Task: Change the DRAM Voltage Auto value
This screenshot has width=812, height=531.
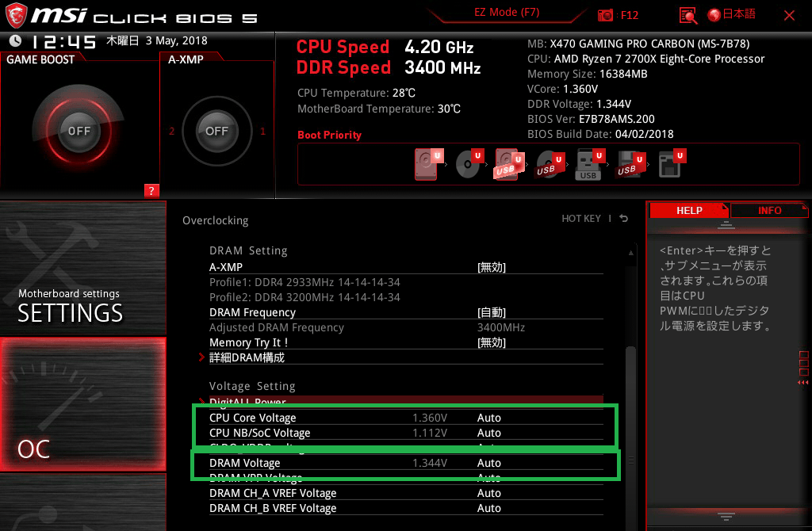Action: [488, 463]
